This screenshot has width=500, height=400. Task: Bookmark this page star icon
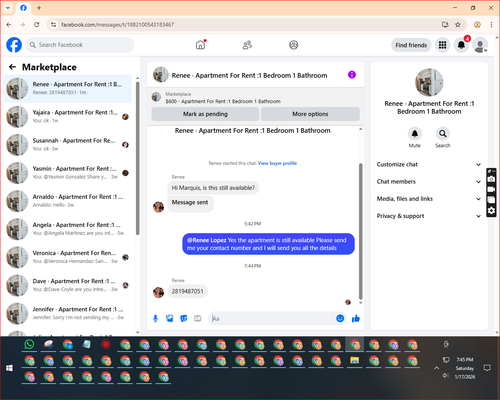point(458,24)
